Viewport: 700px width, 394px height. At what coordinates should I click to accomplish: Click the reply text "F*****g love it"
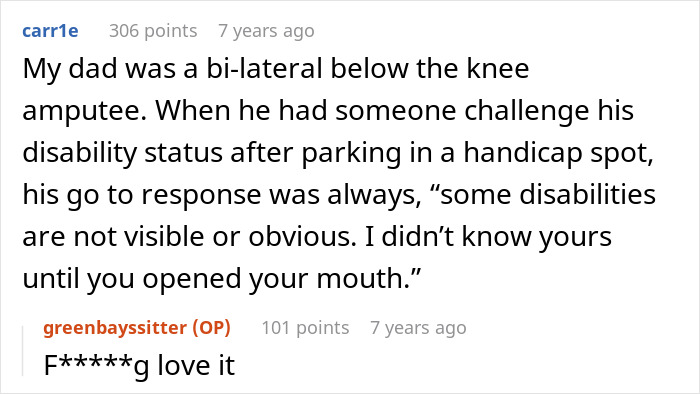point(139,366)
